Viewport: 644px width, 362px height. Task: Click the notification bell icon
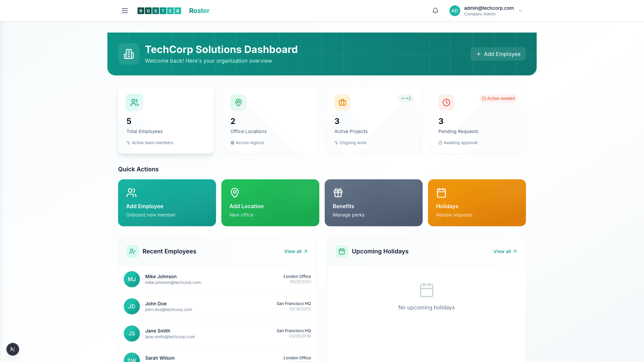435,11
